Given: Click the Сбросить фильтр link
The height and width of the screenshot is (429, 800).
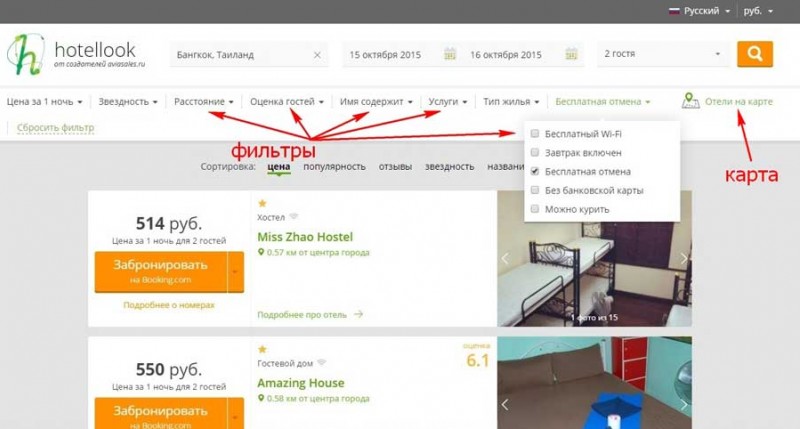Looking at the screenshot, I should (x=56, y=128).
